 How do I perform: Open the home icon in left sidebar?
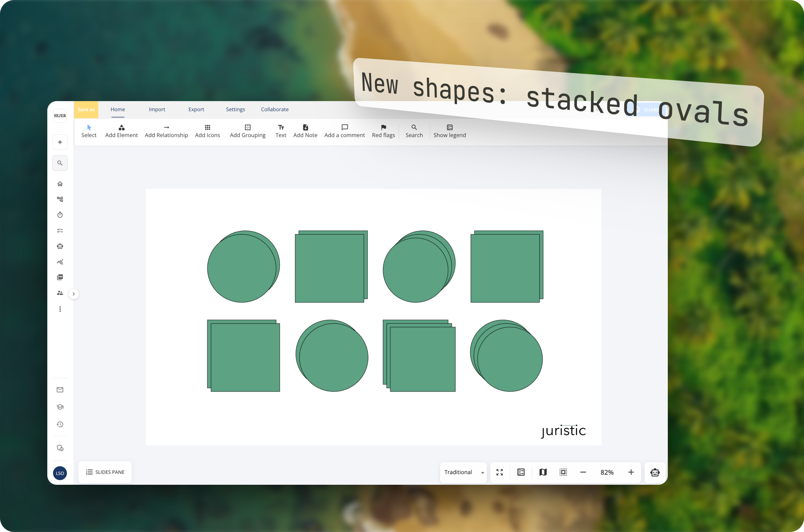[x=60, y=184]
